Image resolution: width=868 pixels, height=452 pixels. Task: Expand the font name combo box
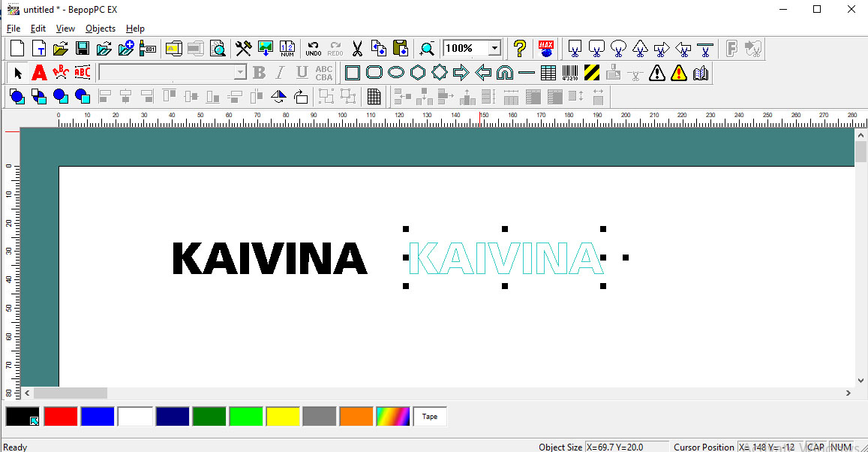240,73
